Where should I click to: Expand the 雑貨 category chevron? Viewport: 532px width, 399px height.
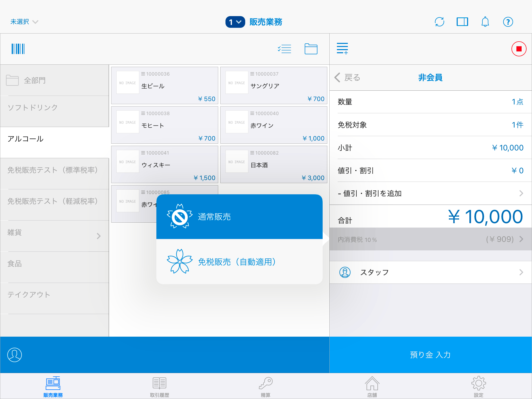click(x=99, y=236)
